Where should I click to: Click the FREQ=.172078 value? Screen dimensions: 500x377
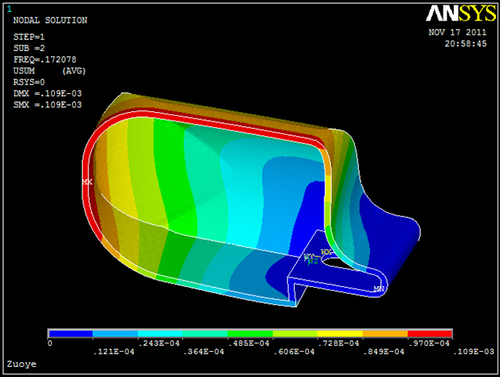(x=45, y=60)
